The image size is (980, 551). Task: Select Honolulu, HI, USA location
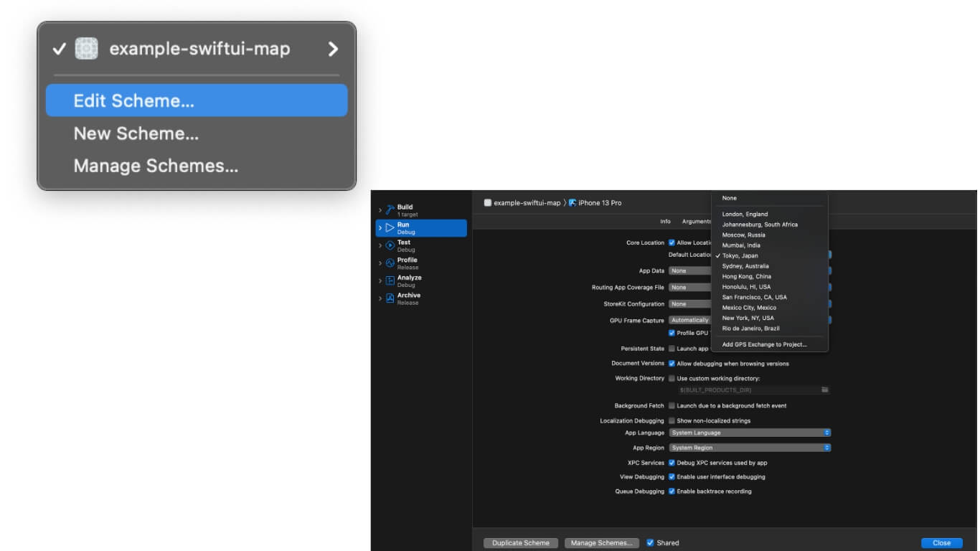[x=769, y=287]
